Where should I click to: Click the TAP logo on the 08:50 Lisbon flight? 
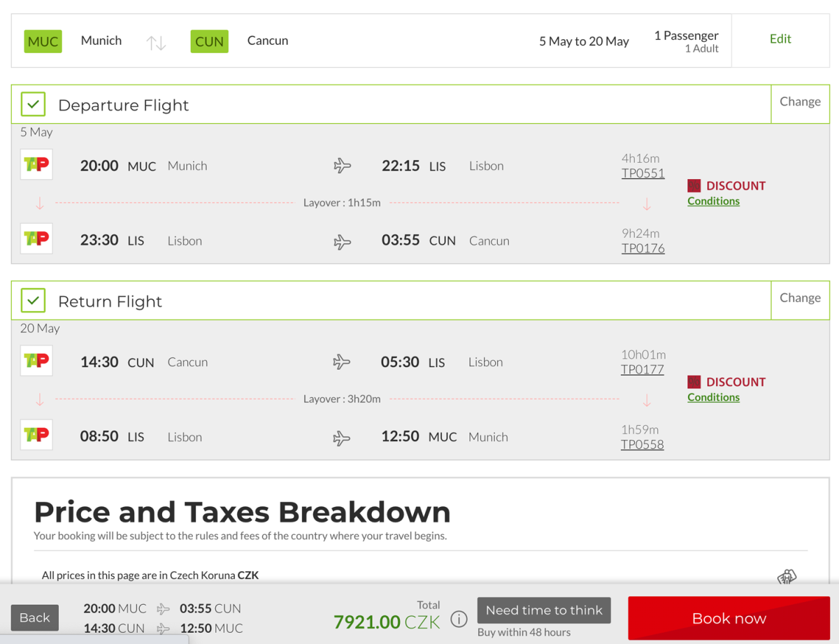point(36,436)
